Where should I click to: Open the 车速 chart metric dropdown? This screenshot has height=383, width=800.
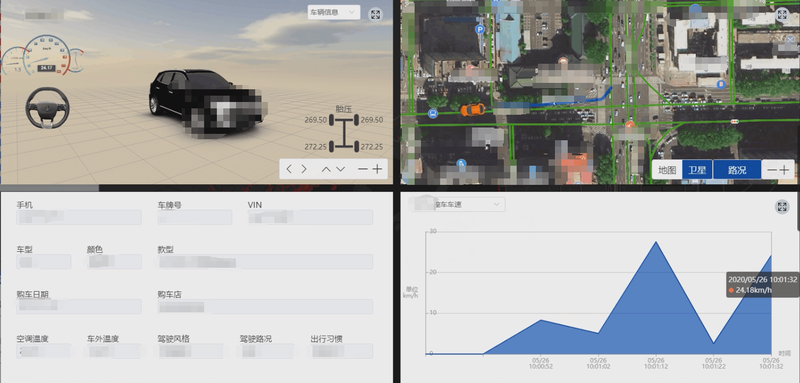458,205
